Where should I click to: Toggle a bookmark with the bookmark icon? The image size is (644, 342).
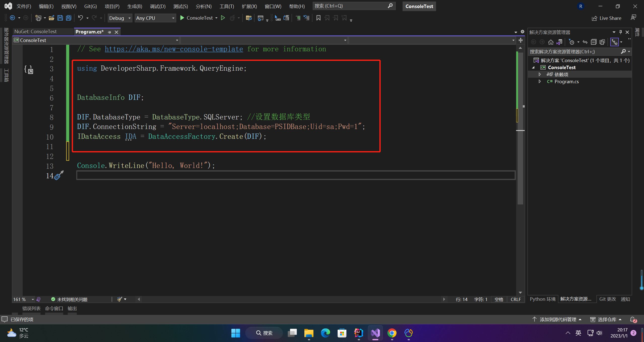tap(318, 18)
